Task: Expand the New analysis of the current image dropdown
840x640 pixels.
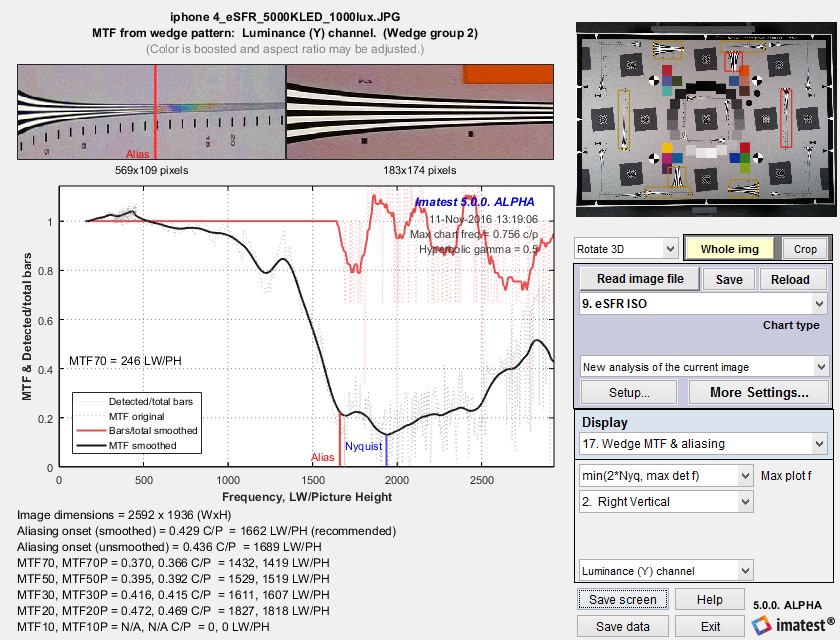Action: click(x=704, y=367)
